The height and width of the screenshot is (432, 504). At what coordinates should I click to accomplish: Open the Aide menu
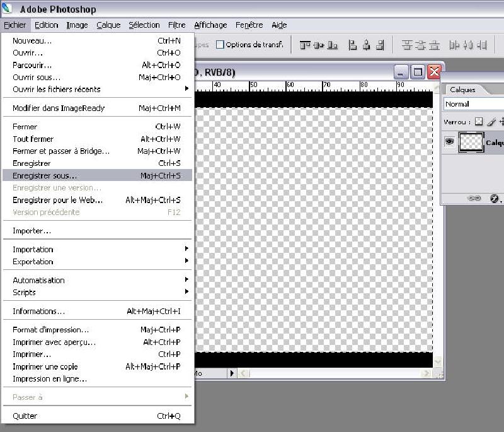point(279,25)
